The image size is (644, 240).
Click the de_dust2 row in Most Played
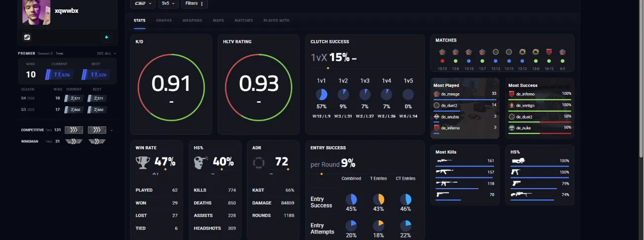(465, 106)
